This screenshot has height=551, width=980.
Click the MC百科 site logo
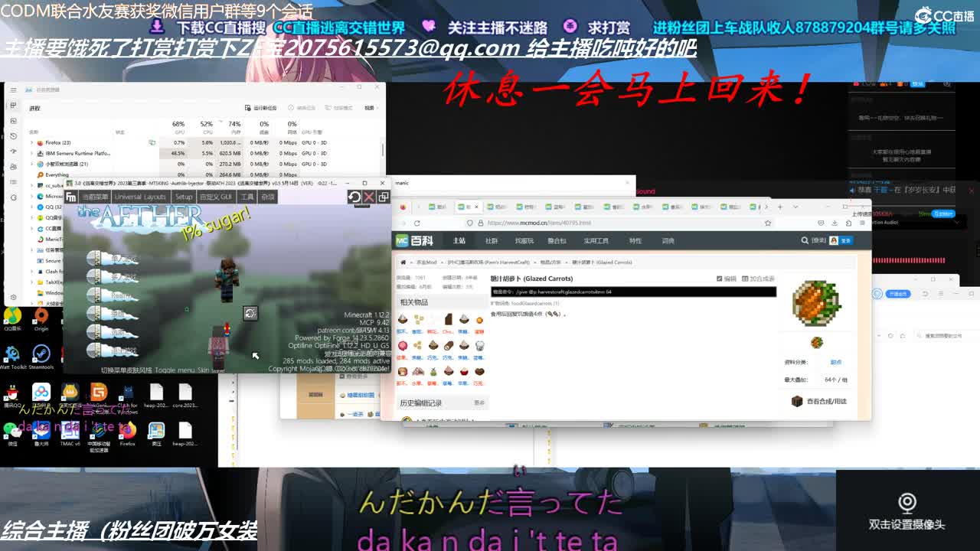click(x=414, y=240)
